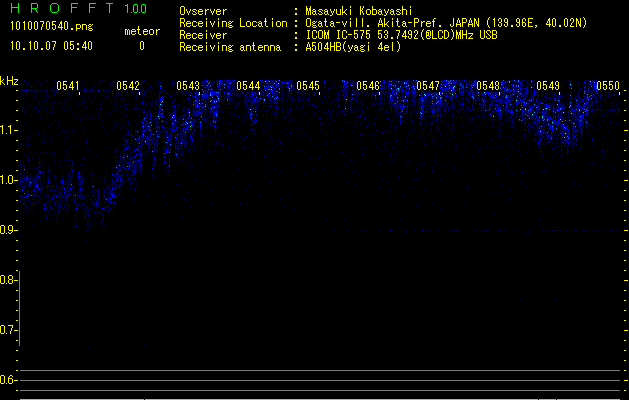This screenshot has height=400, width=629.
Task: Click the 0549 time marker
Action: pos(548,86)
